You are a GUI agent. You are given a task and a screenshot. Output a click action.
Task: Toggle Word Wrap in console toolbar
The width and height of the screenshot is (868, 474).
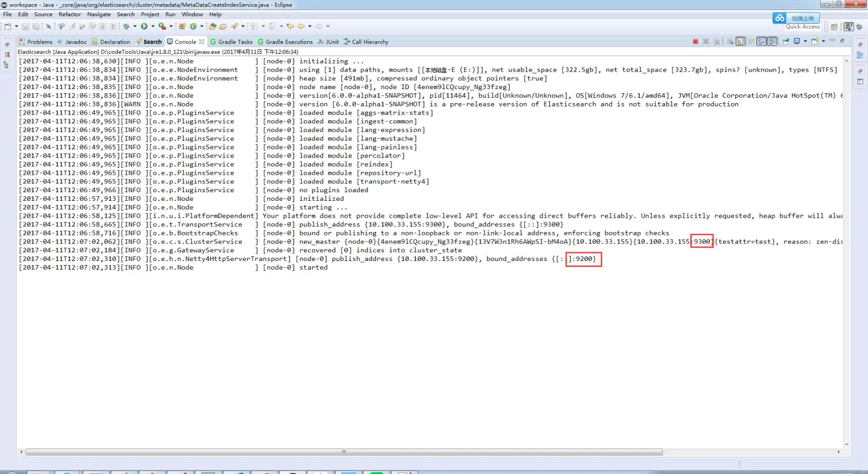(751, 41)
